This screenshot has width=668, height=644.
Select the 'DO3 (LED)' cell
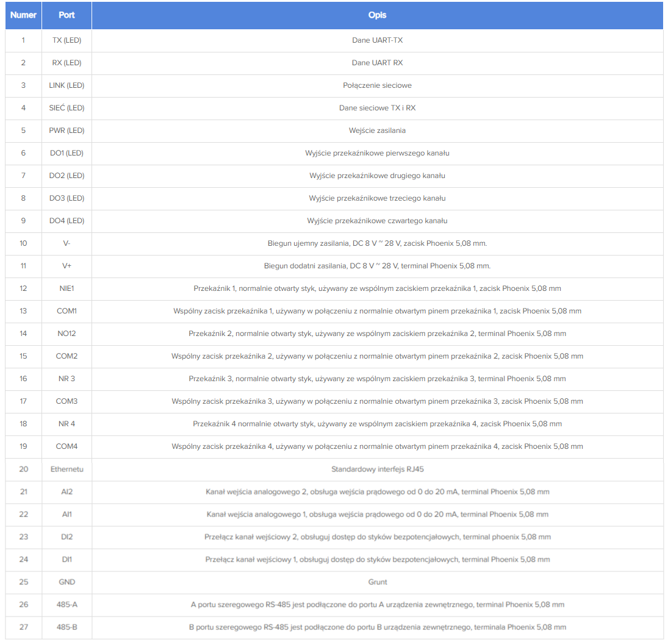[67, 198]
